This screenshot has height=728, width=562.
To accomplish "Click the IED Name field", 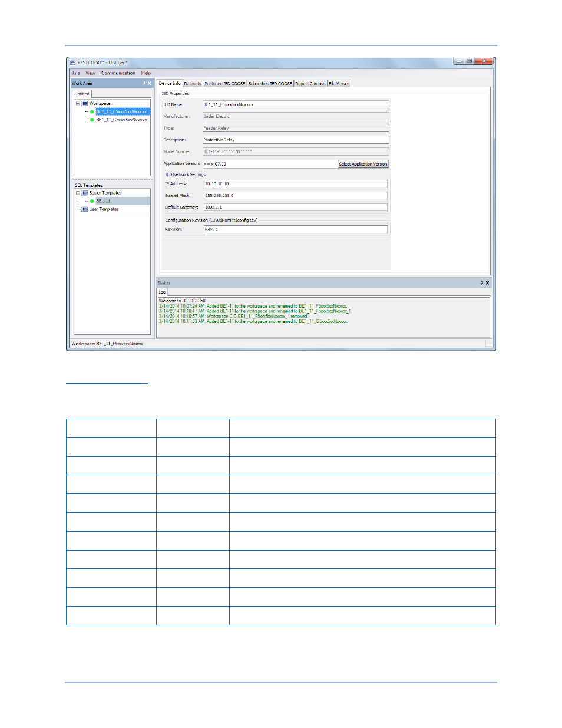I will [x=296, y=104].
